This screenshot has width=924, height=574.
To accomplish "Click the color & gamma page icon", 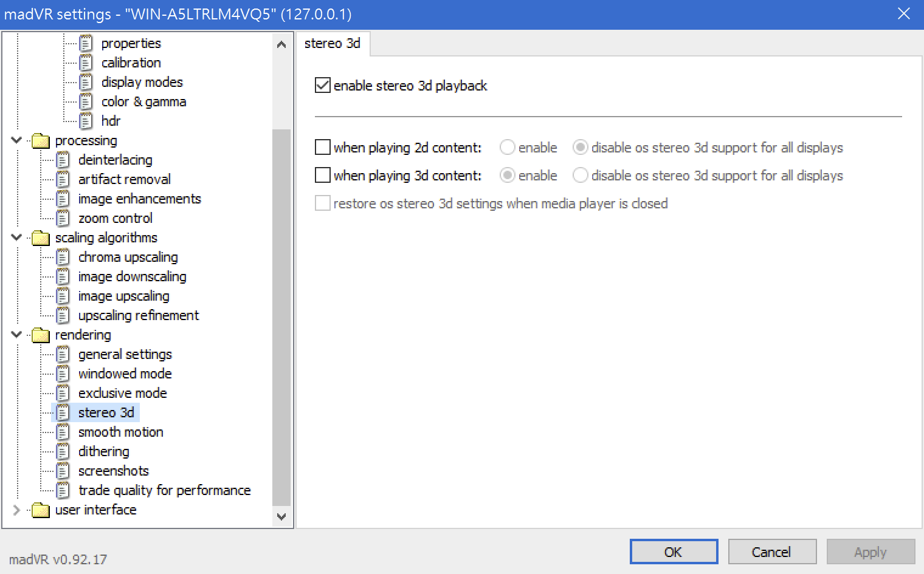I will tap(86, 101).
